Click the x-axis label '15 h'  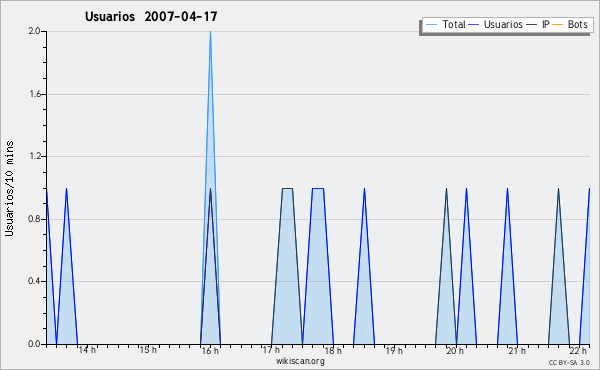pyautogui.click(x=148, y=350)
